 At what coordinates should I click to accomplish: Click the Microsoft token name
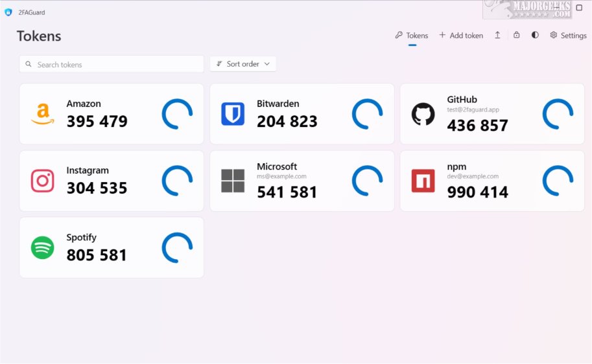tap(277, 166)
